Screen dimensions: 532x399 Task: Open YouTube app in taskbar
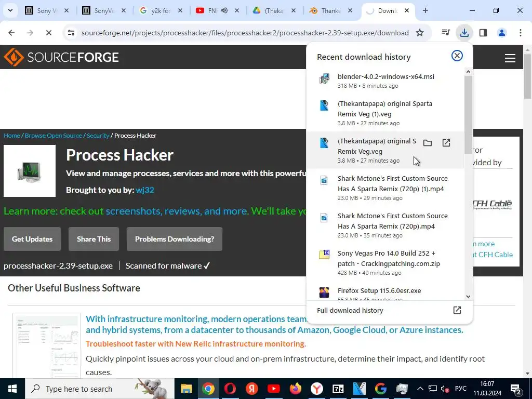273,389
